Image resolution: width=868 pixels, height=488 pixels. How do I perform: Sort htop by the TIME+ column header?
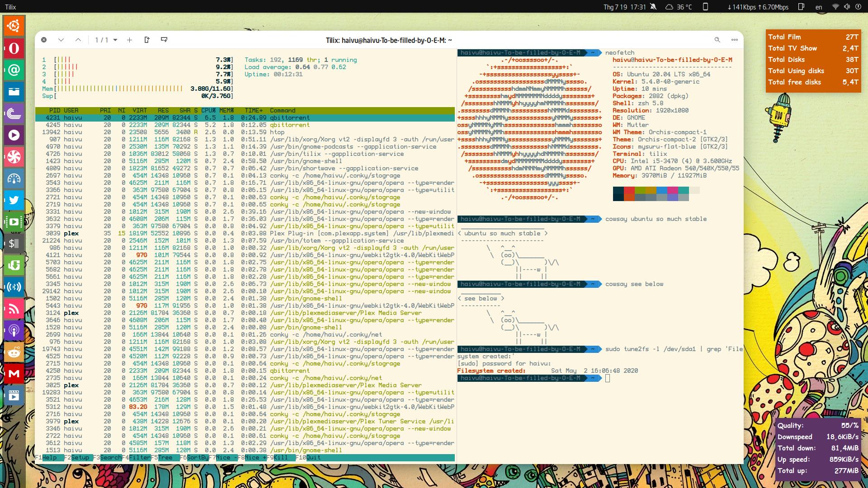point(254,110)
